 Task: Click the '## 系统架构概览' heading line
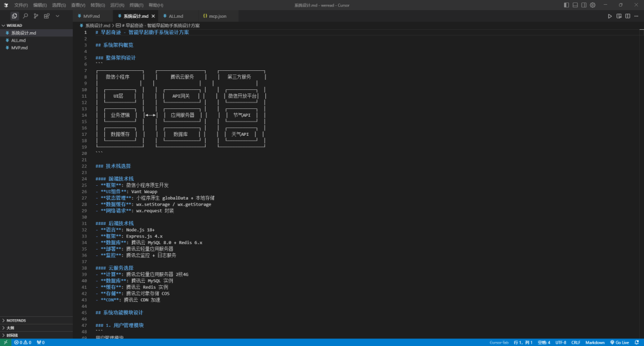114,45
